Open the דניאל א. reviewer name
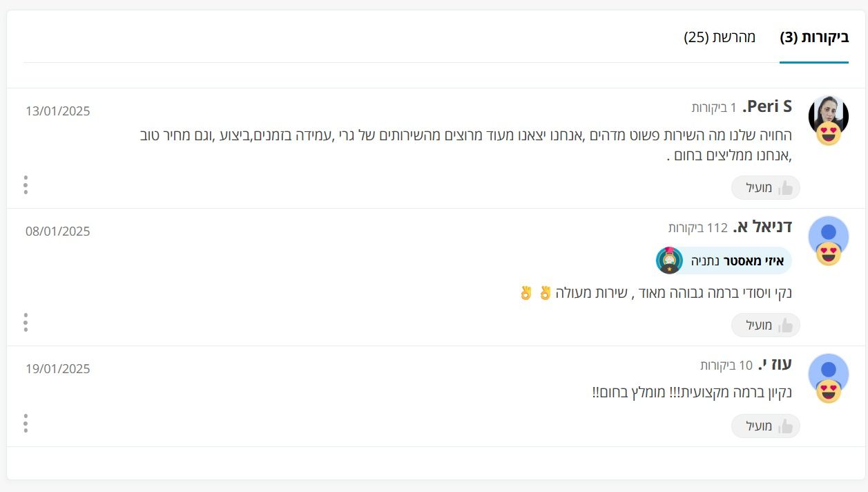The width and height of the screenshot is (868, 492). point(762,227)
